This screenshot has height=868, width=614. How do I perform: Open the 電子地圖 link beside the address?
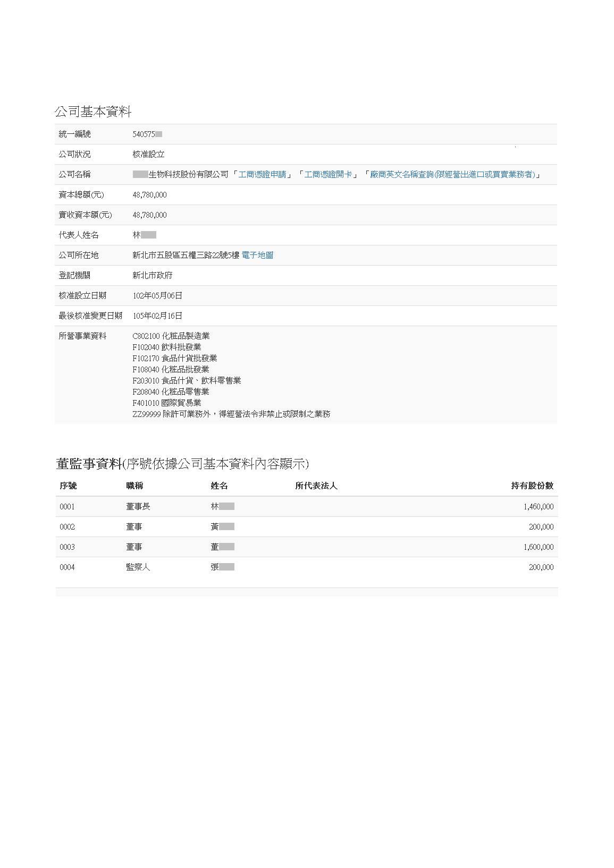point(257,255)
